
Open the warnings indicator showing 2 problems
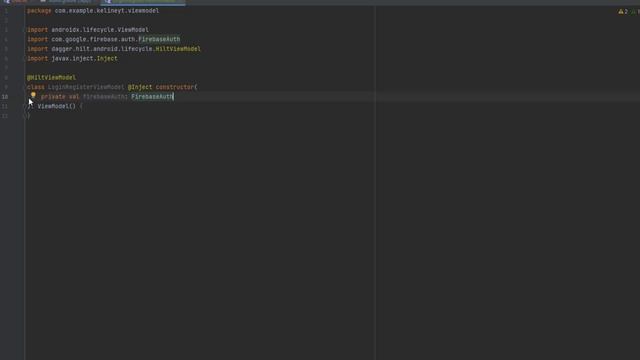[623, 11]
